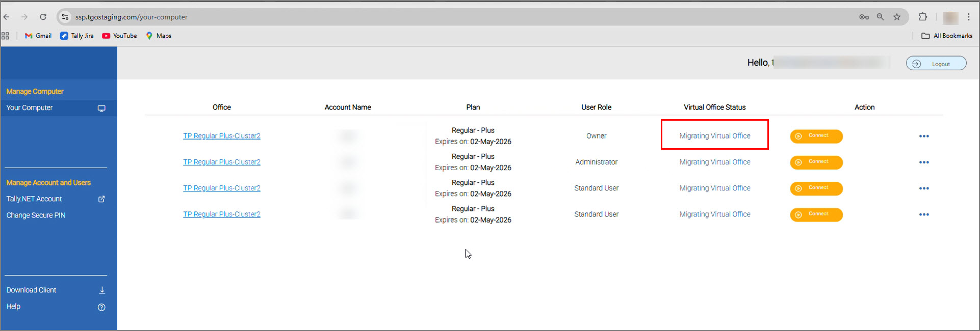This screenshot has height=331, width=980.
Task: Open three-dots action menu for Administrator row
Action: click(x=924, y=162)
